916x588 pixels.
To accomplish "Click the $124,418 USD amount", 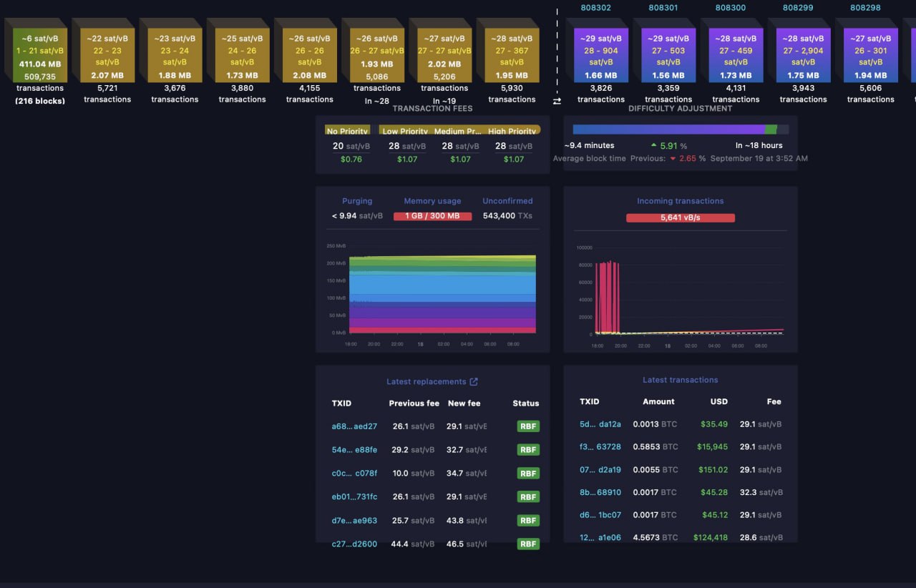I will 710,537.
